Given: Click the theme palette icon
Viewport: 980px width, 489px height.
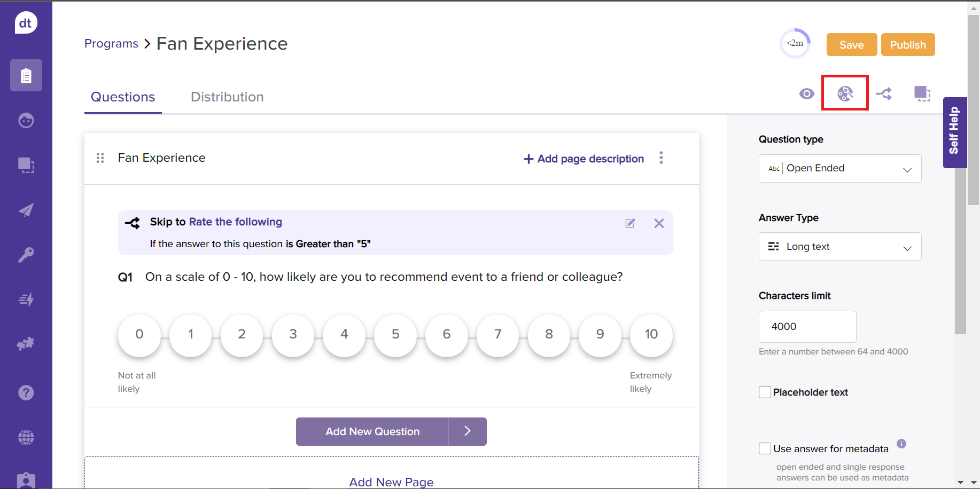Looking at the screenshot, I should [x=845, y=93].
